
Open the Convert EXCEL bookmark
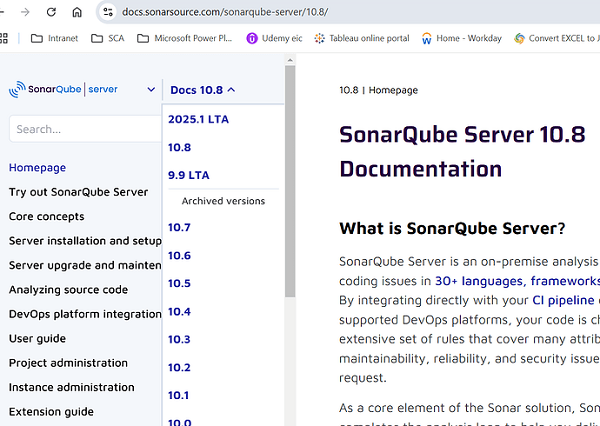click(x=557, y=38)
